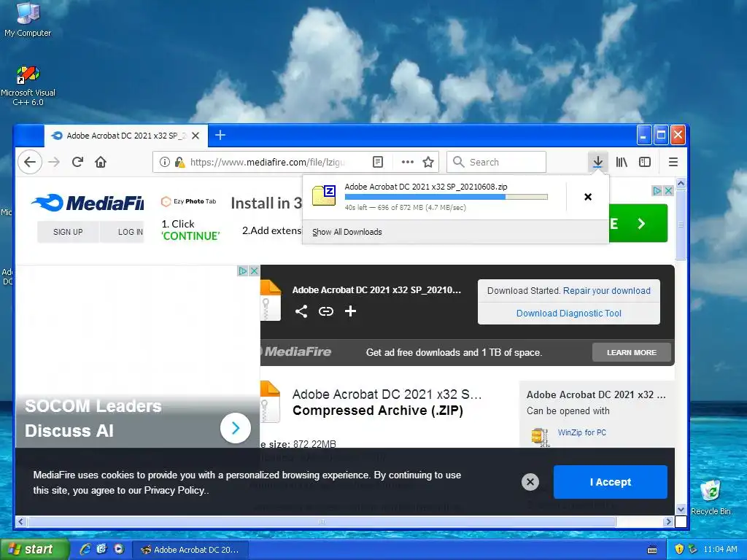Click the WinZip icon
747x560 pixels.
[541, 437]
